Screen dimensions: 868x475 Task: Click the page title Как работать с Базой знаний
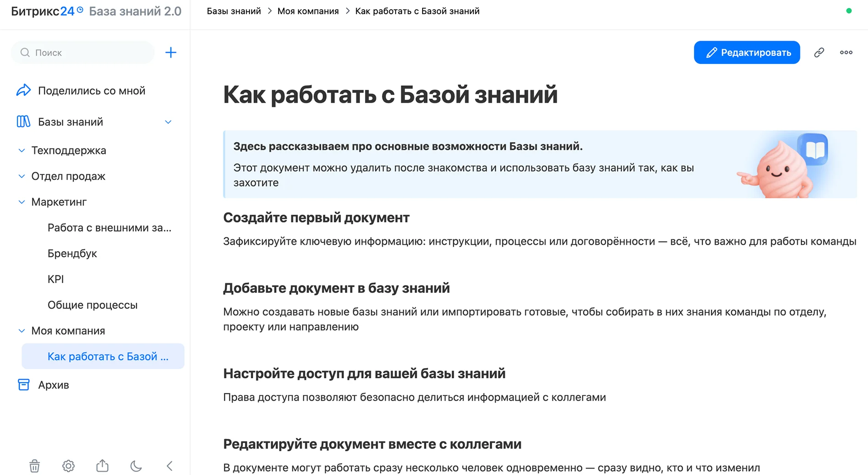[390, 95]
